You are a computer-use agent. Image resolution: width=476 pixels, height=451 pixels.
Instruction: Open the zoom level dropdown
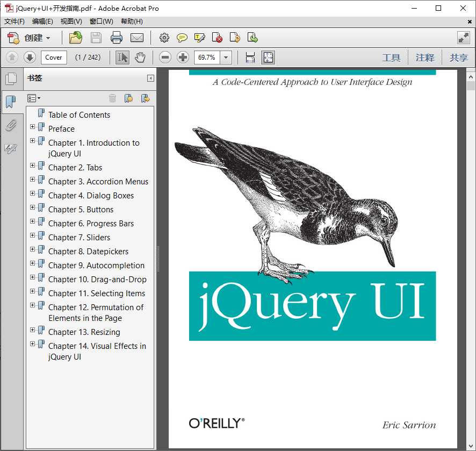(x=226, y=58)
